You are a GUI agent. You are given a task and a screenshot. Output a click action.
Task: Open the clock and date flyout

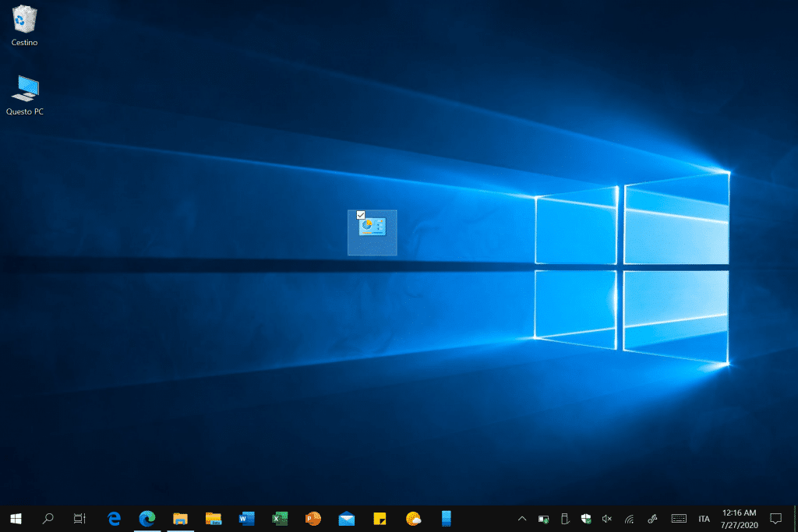[x=740, y=518]
